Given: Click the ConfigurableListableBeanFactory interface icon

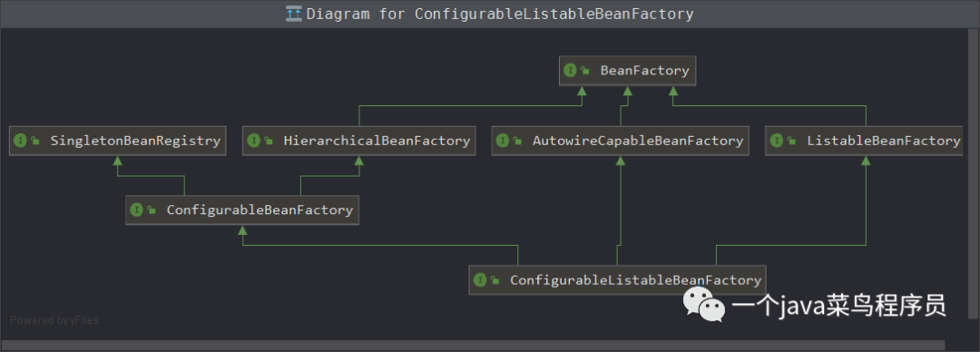Looking at the screenshot, I should pos(479,280).
